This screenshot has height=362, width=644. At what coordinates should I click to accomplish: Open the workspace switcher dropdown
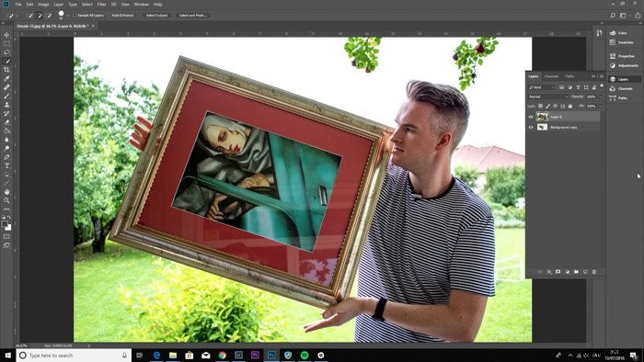click(625, 16)
